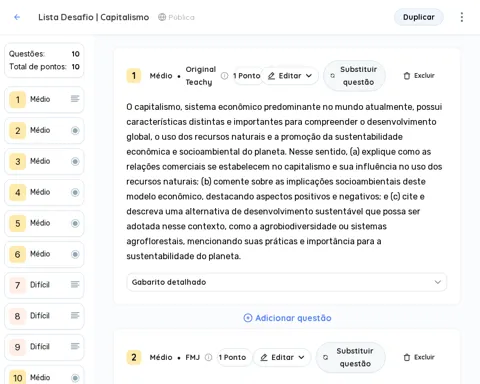Expand the Gabarito detalhado section
Viewport: 480px width, 384px height.
(x=286, y=282)
